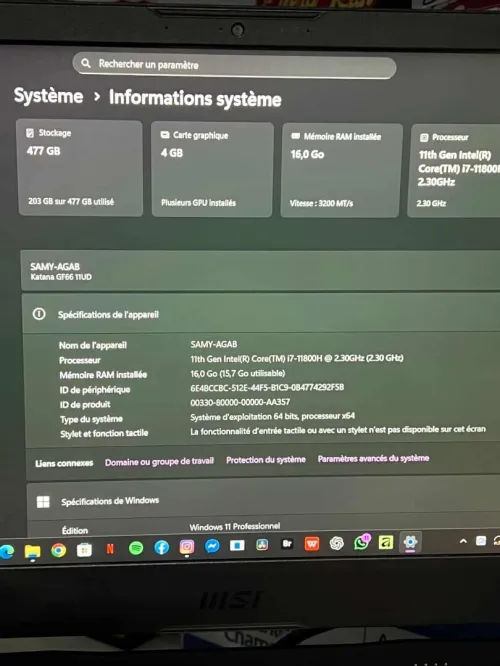Open Protection du système link
The width and height of the screenshot is (500, 666).
tap(266, 460)
